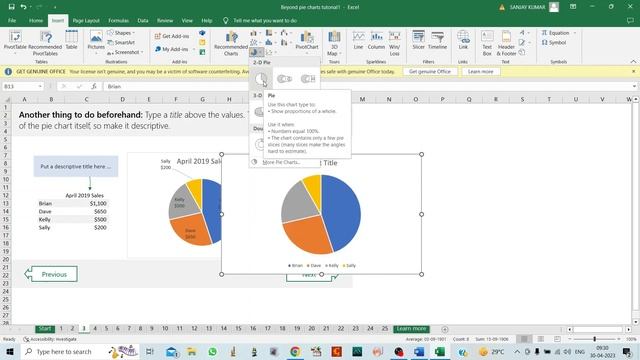Viewport: 640px width, 360px height.
Task: Open the Screenshot dropdown
Action: [x=125, y=52]
